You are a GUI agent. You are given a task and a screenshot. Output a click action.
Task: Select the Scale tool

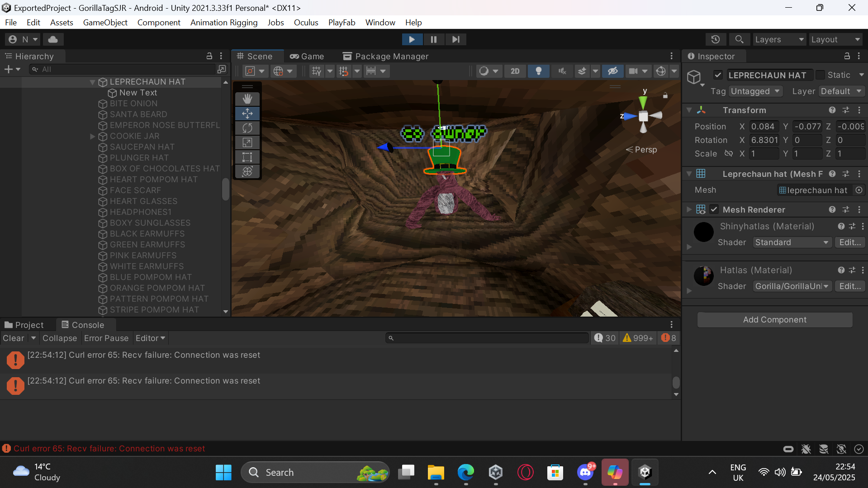click(247, 142)
